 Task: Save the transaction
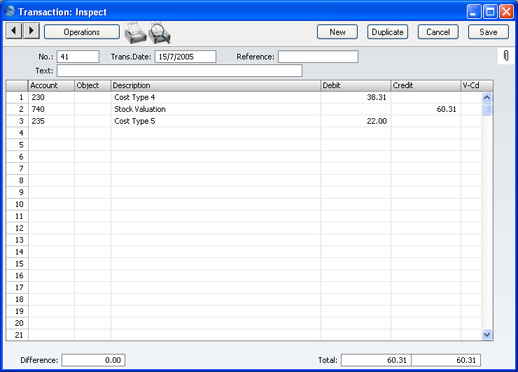[488, 32]
